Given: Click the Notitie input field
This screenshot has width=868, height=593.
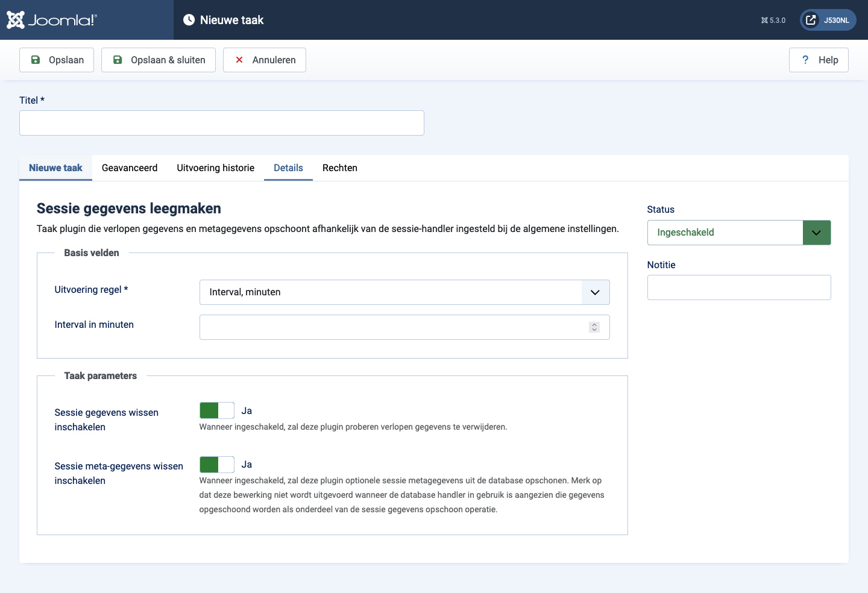Looking at the screenshot, I should pos(739,287).
